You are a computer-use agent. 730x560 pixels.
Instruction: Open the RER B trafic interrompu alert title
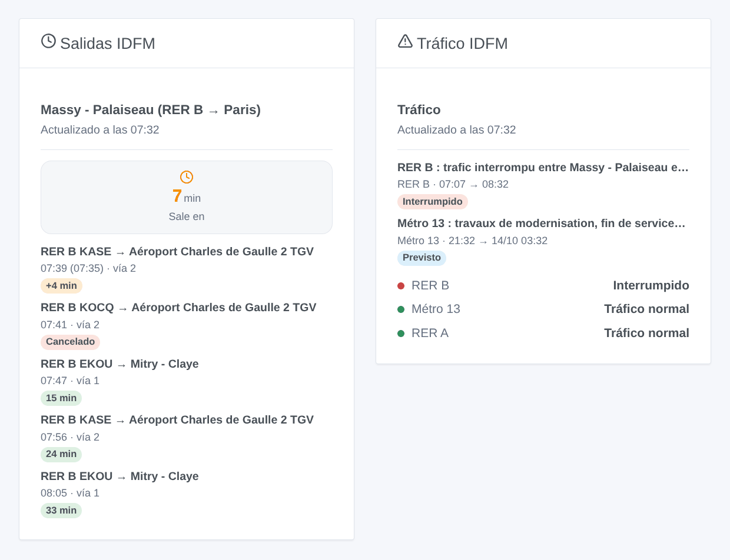(x=543, y=168)
